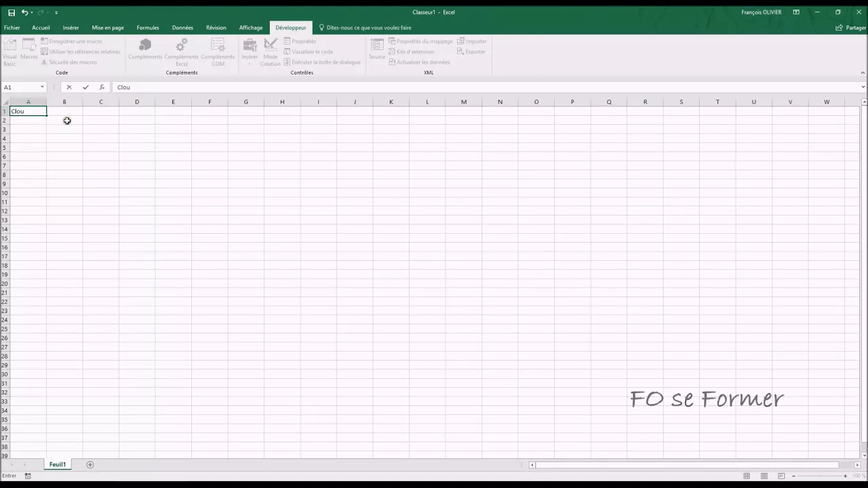
Task: Open the Compléments add-ins button
Action: [145, 49]
